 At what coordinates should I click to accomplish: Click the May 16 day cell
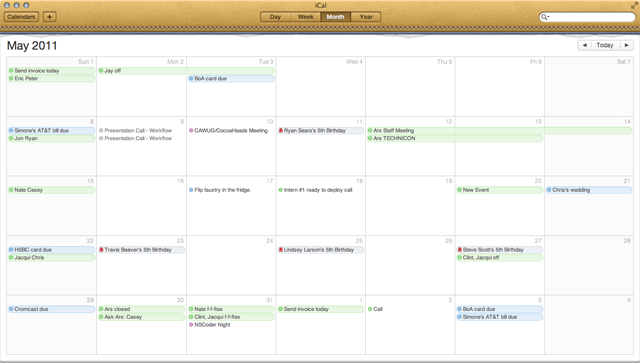[141, 206]
